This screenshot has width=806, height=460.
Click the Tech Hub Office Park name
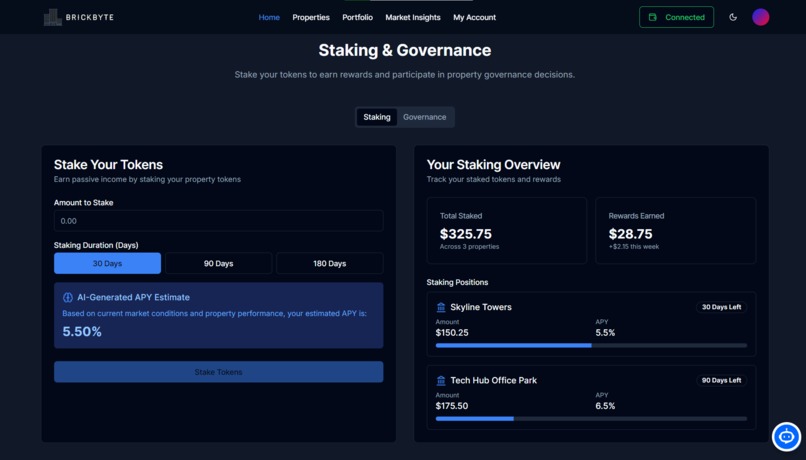point(493,380)
